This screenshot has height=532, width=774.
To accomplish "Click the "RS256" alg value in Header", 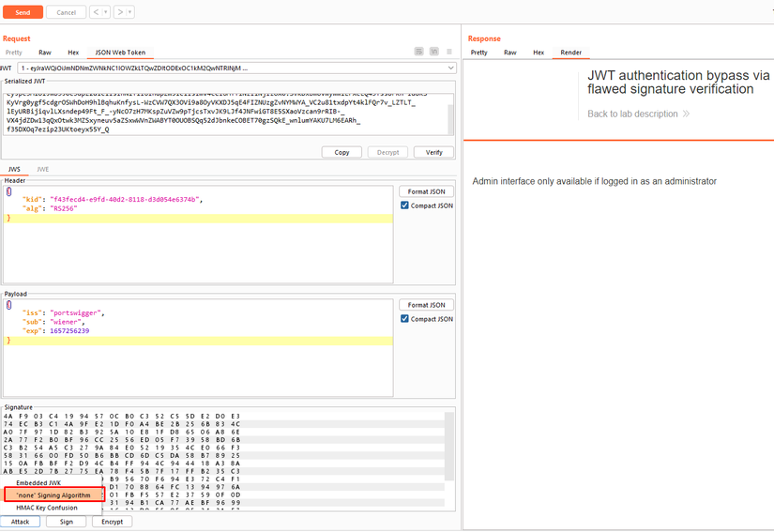I will pos(63,208).
